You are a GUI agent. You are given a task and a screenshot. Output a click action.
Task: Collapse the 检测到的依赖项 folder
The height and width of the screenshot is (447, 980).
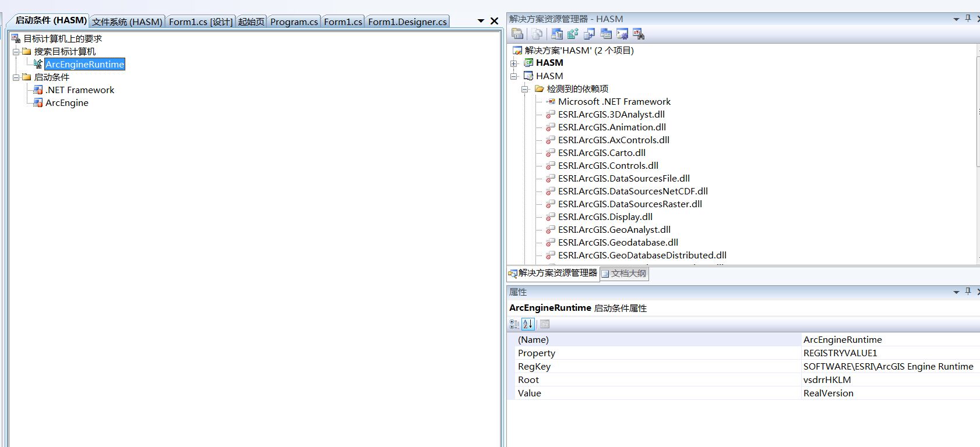(x=525, y=89)
